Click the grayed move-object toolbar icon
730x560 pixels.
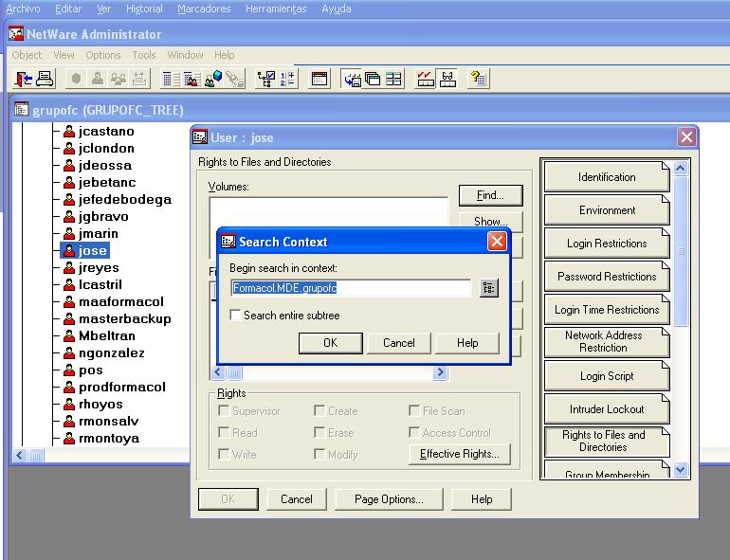point(139,79)
